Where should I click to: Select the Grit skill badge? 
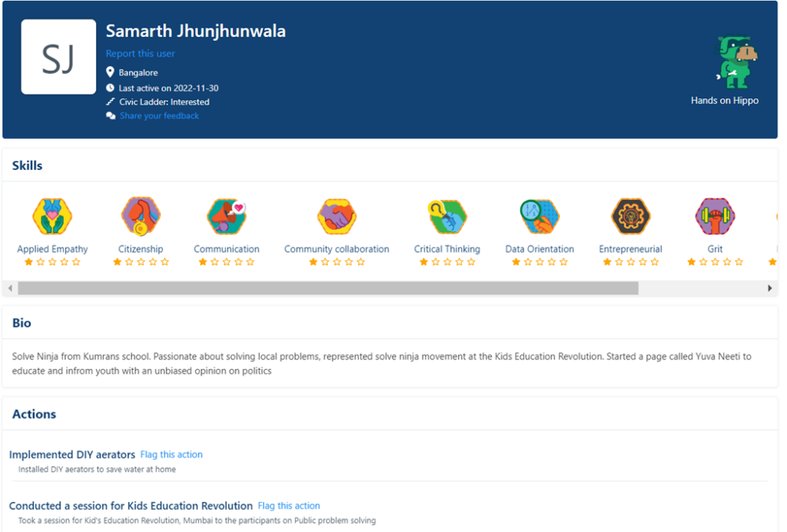(x=715, y=216)
